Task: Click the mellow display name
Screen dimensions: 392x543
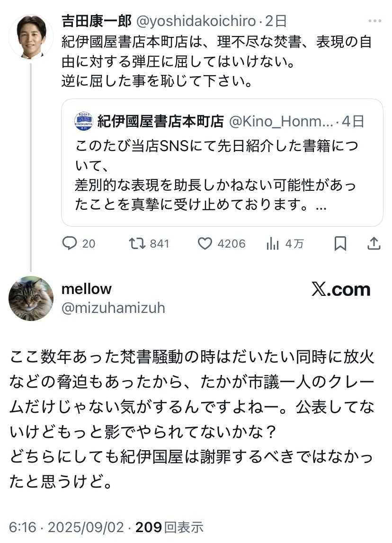Action: click(x=87, y=289)
